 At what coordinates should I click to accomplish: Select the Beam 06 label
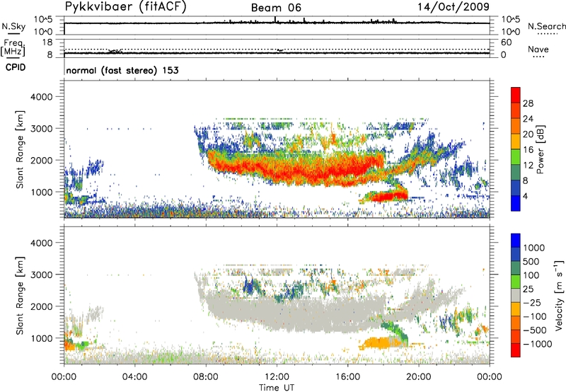tap(276, 8)
